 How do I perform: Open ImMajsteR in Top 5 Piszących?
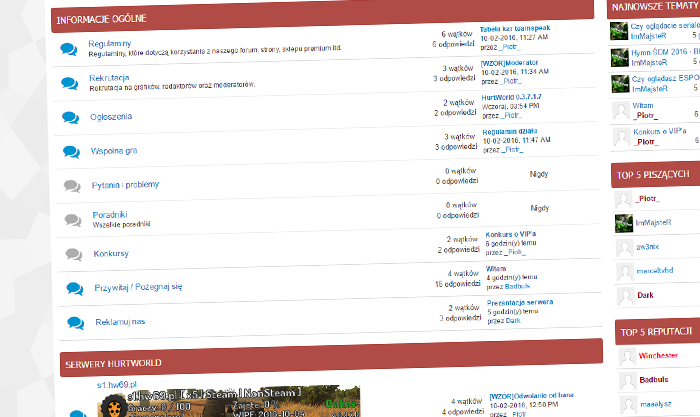654,222
